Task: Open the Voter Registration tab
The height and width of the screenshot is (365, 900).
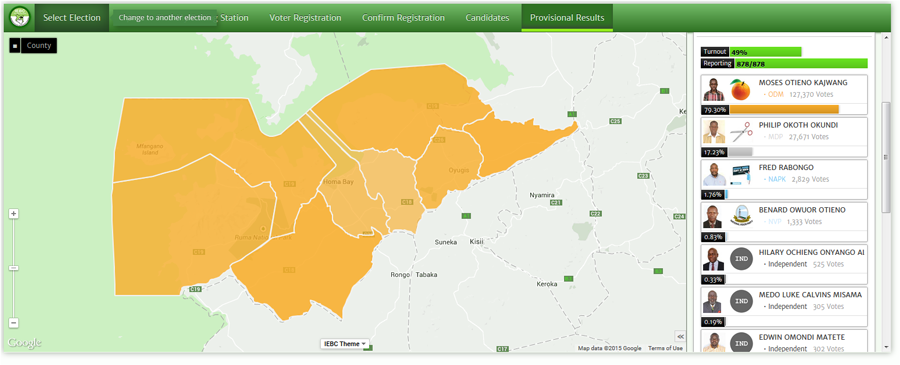Action: [305, 18]
